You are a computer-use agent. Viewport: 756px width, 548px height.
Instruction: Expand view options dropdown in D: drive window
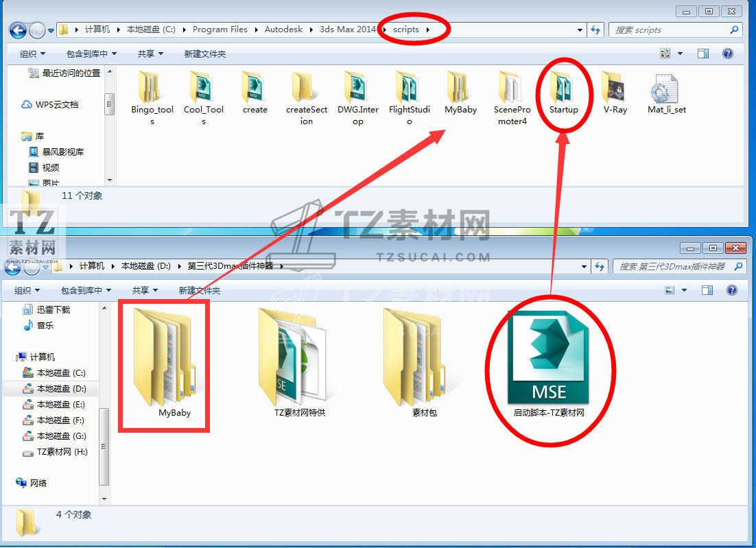[684, 290]
